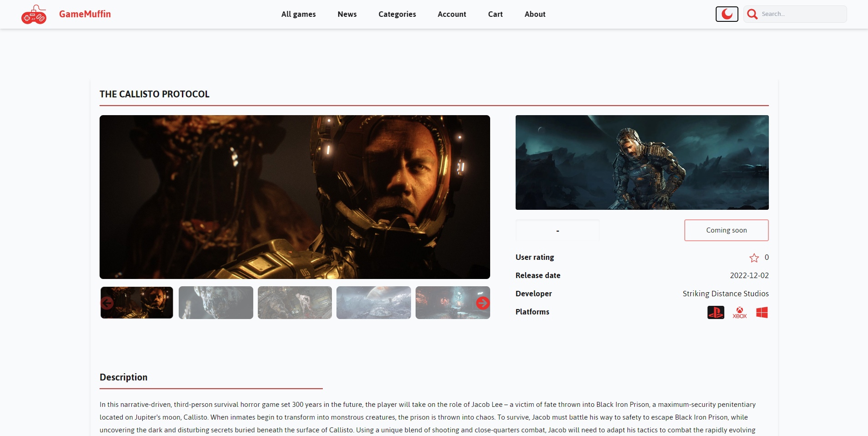Click the Windows platform icon

pos(762,312)
